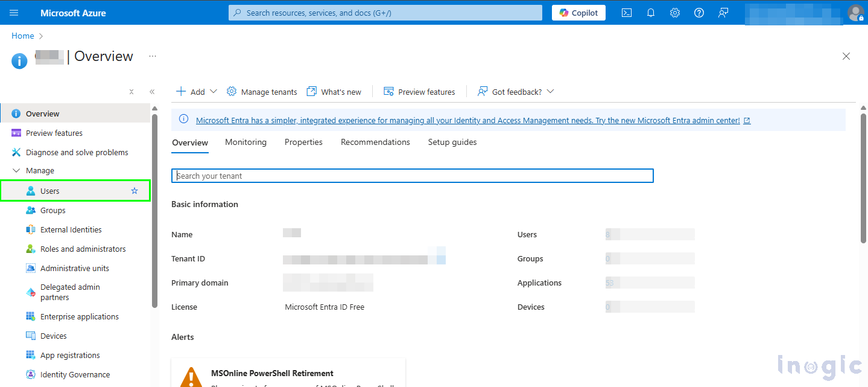The height and width of the screenshot is (387, 868).
Task: Open the new Microsoft Entra admin center link
Action: (467, 121)
